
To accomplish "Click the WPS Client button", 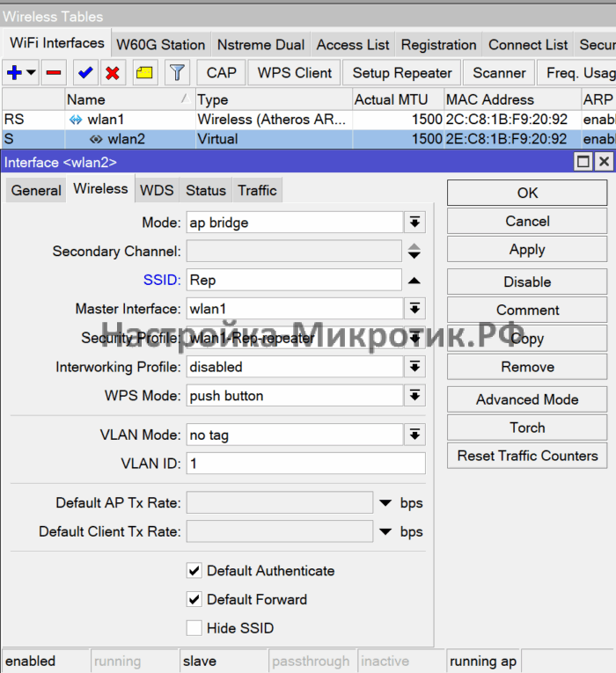I will pyautogui.click(x=295, y=72).
